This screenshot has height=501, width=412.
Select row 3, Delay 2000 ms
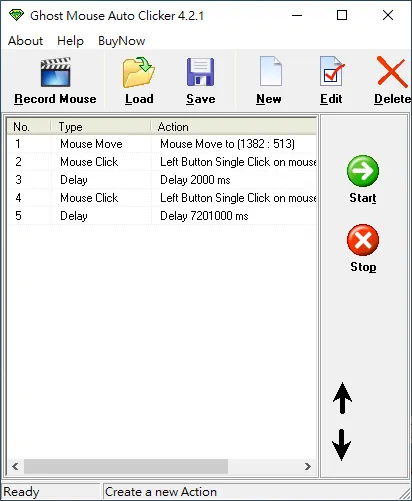coord(162,180)
